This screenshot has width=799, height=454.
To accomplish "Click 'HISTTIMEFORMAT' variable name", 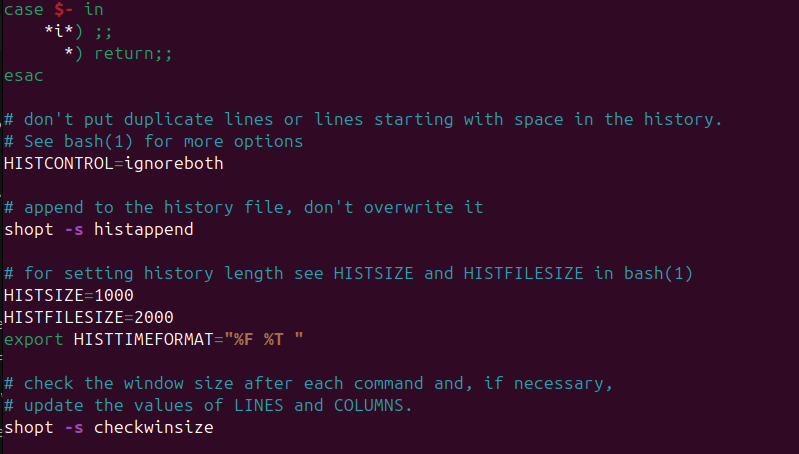I will click(x=144, y=339).
